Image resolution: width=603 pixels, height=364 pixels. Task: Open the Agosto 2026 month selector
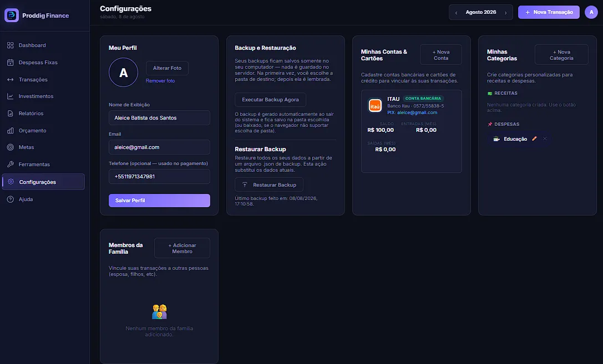click(x=481, y=12)
